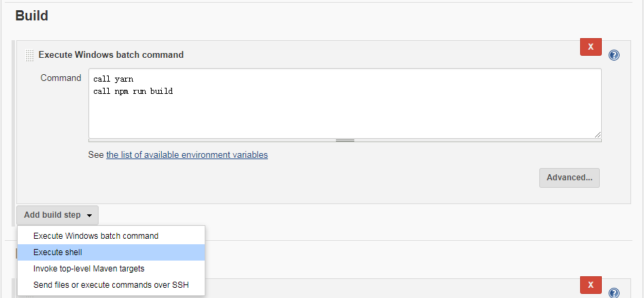644x298 pixels.
Task: Open help icon of the lower build step
Action: point(614,293)
